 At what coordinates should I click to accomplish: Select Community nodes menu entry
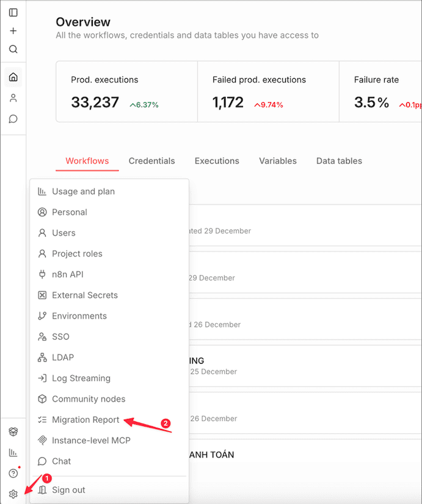tap(89, 399)
